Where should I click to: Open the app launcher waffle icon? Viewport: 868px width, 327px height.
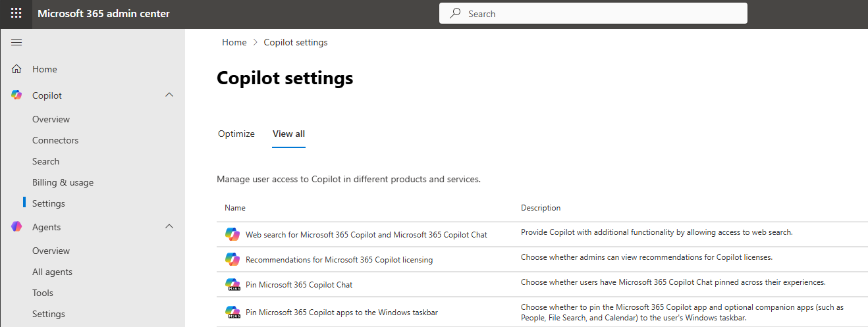coord(16,14)
